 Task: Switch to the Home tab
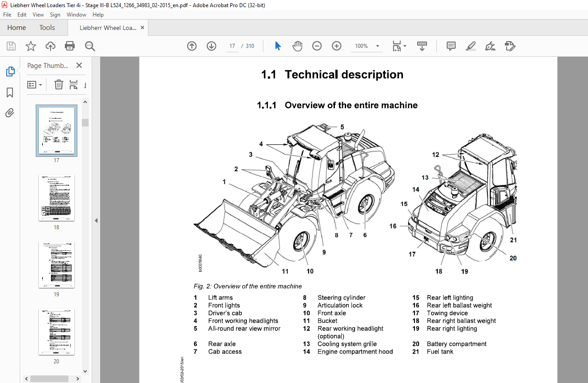(x=17, y=28)
